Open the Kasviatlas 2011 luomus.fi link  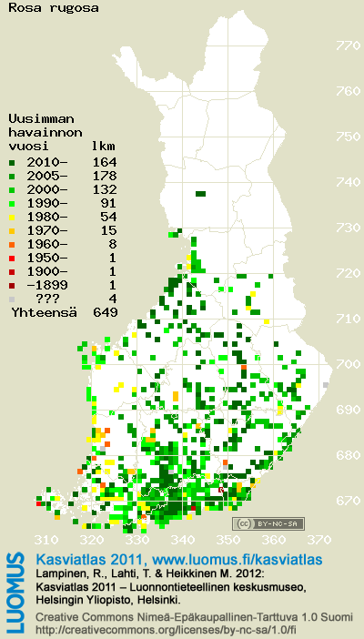(x=179, y=559)
